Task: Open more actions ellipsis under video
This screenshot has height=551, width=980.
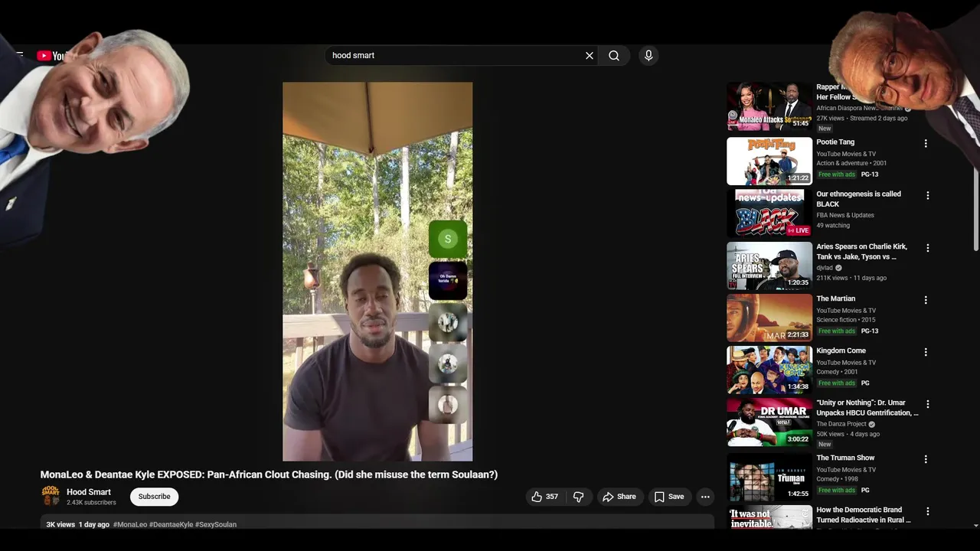Action: point(705,497)
